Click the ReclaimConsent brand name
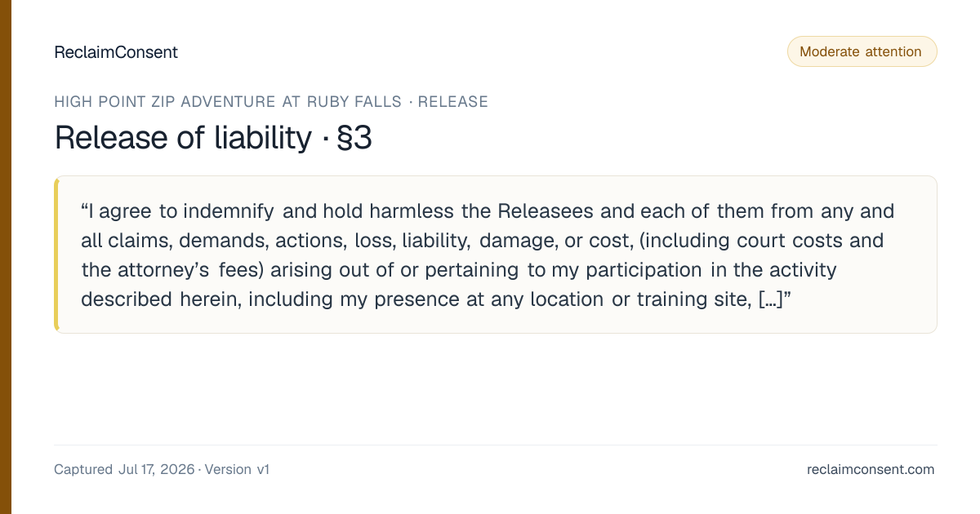The image size is (980, 514). tap(116, 52)
